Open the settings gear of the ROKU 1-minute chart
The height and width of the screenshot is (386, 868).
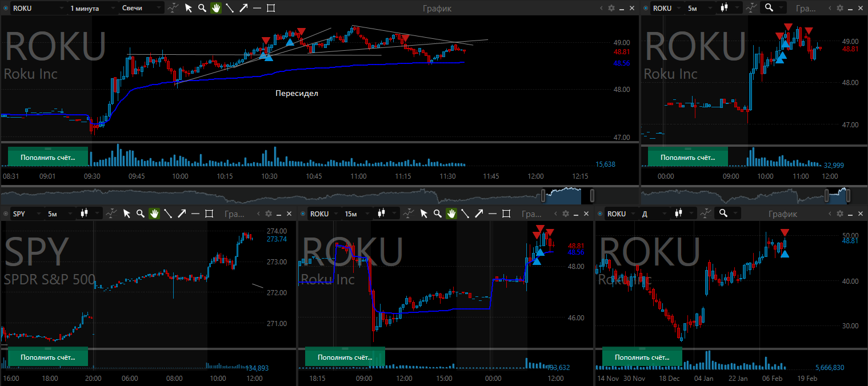click(611, 8)
